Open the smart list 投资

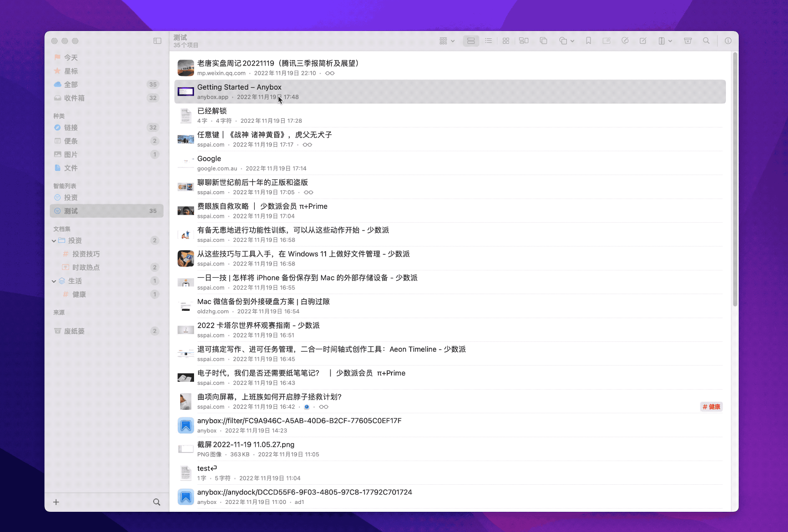point(69,197)
